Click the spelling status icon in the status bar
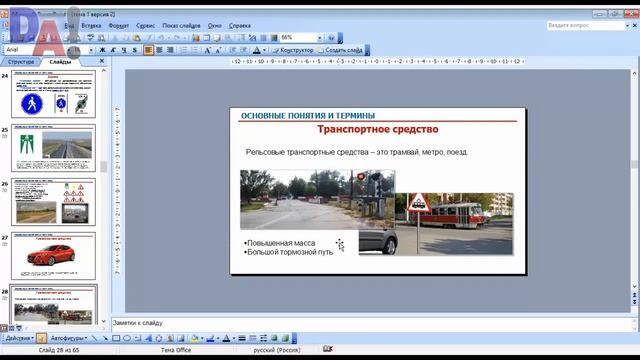The image size is (640, 360). 327,349
